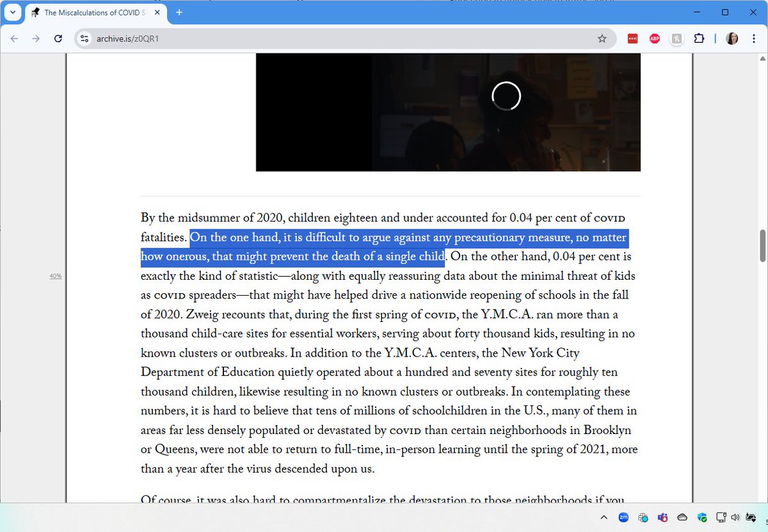Open volume speaker tray icon
768x532 pixels.
coord(734,517)
